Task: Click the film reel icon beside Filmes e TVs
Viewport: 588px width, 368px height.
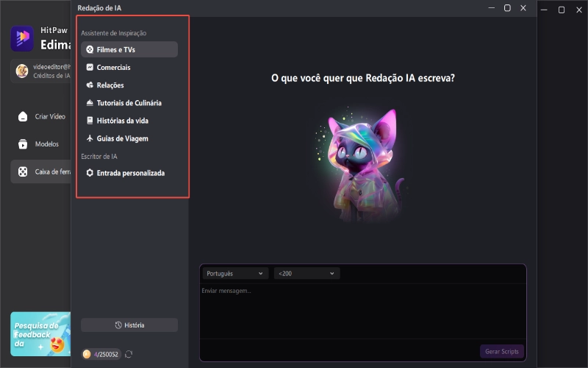Action: click(x=90, y=49)
